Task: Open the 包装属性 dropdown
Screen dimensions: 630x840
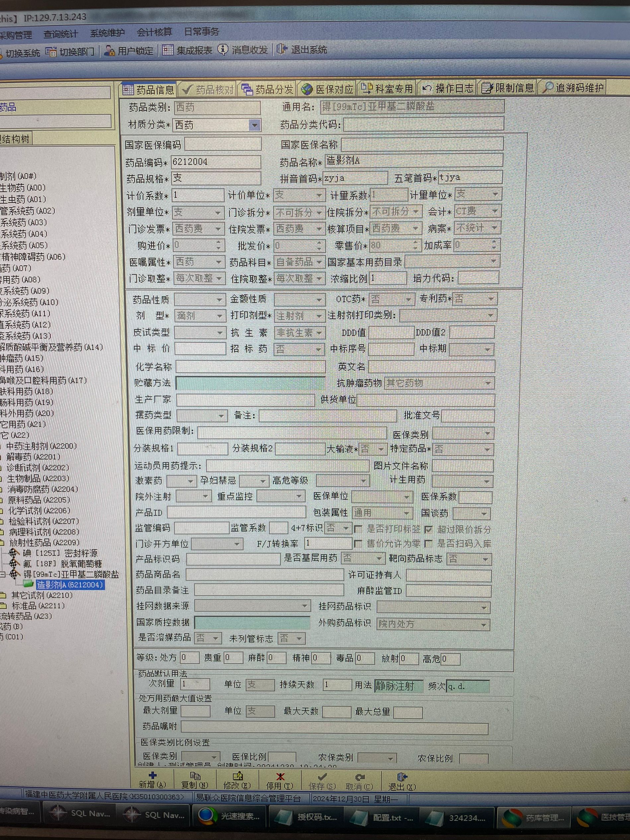Action: pyautogui.click(x=407, y=513)
